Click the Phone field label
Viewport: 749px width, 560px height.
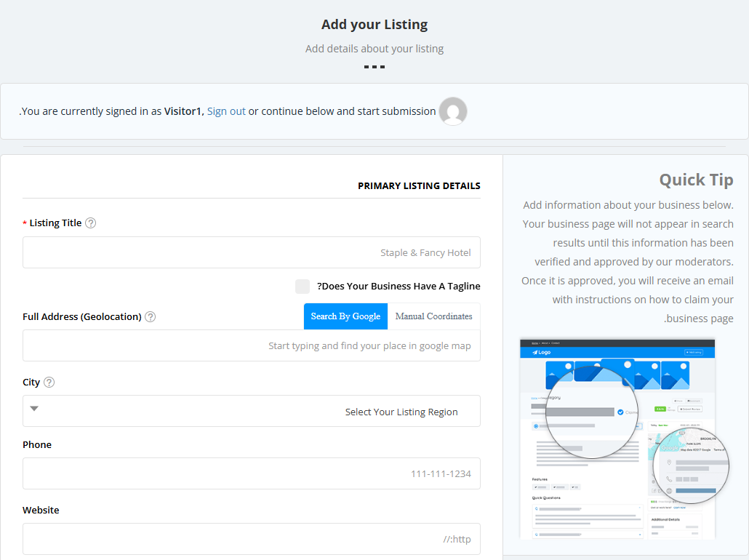pos(37,445)
